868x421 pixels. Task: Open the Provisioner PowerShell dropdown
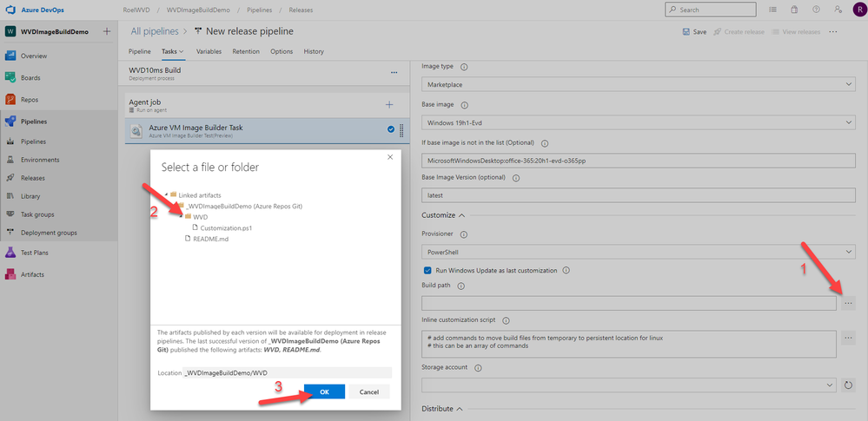coord(639,252)
